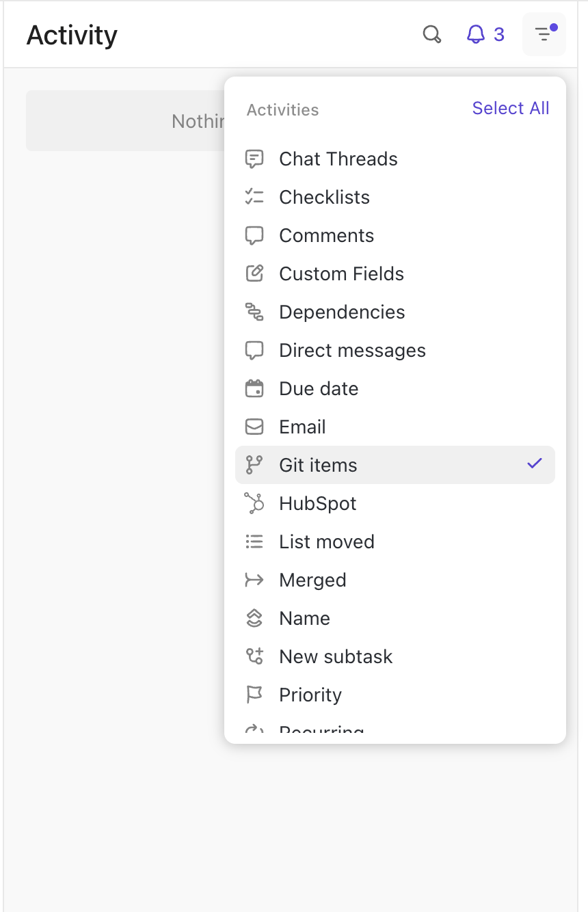Select Direct messages from the Activities list

coord(351,350)
